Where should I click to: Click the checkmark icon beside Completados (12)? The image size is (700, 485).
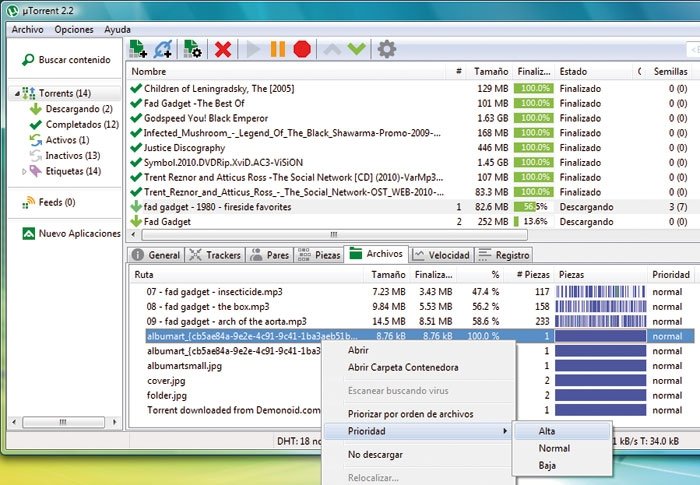click(36, 125)
